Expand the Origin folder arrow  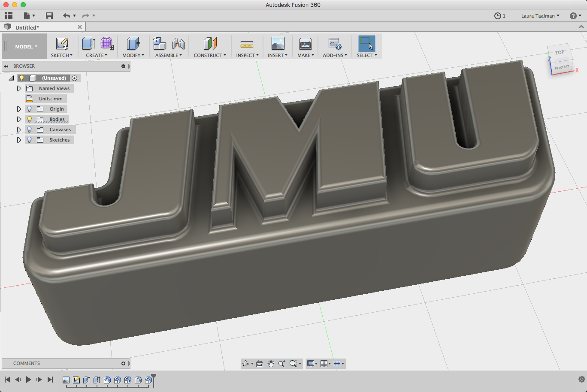pyautogui.click(x=19, y=109)
